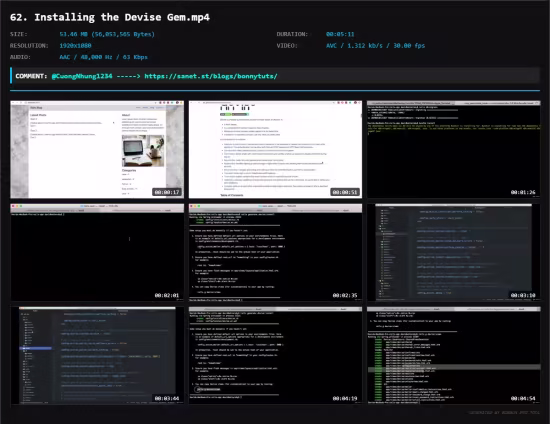Click the "AUDIO:" label
Viewport: 550px width, 424px height.
coord(20,57)
